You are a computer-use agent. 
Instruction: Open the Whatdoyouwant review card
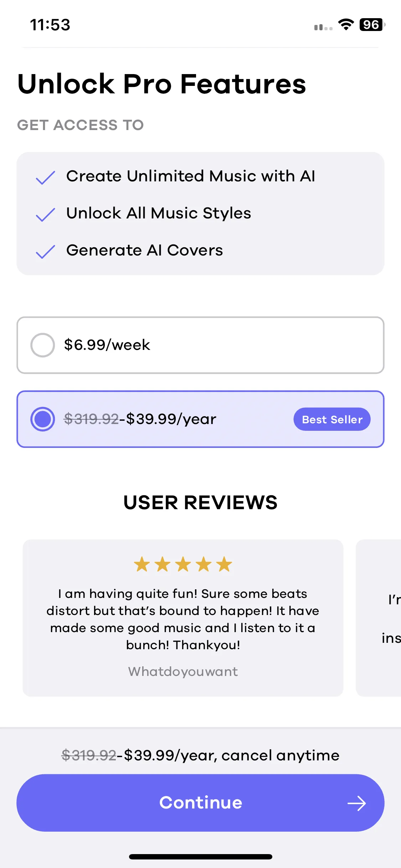tap(183, 618)
